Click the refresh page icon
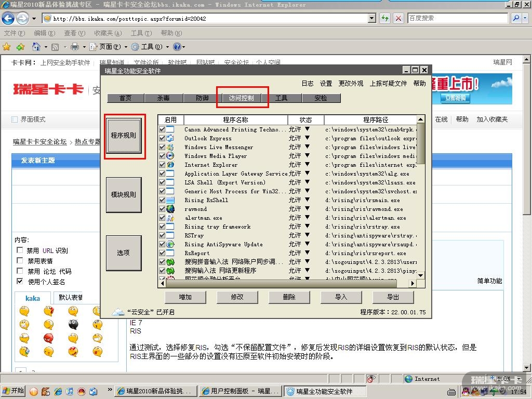The image size is (532, 399). pyautogui.click(x=385, y=18)
